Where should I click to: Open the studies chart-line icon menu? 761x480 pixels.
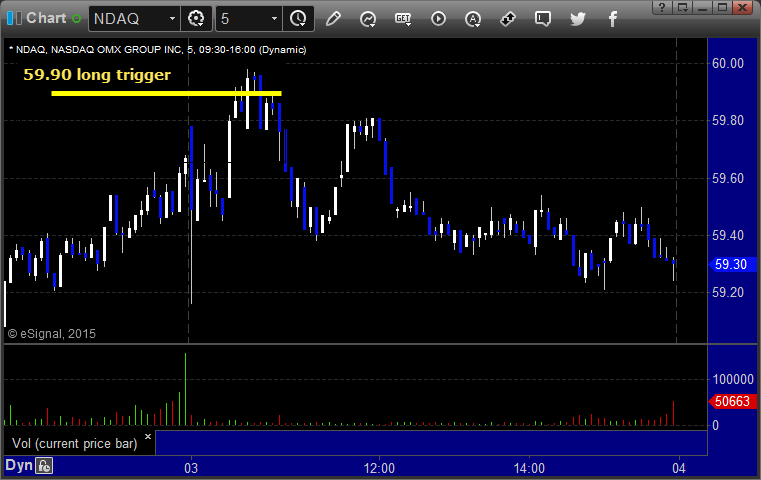[x=368, y=19]
